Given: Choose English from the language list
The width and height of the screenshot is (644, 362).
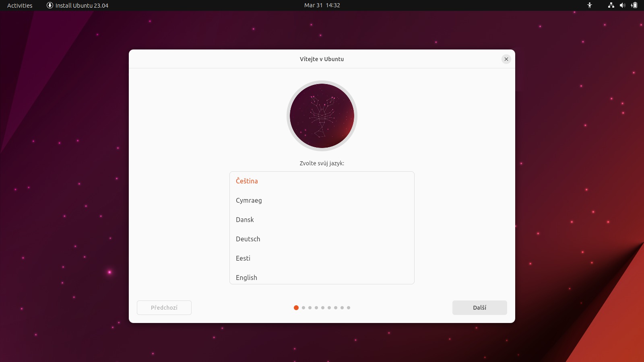Looking at the screenshot, I should [x=246, y=278].
